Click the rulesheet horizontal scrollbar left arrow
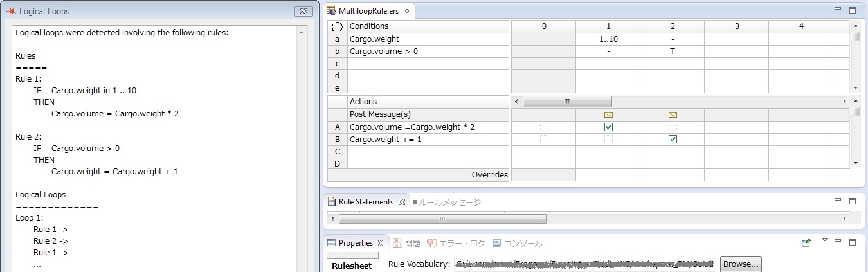Screen dimensions: 868x272 (516, 102)
